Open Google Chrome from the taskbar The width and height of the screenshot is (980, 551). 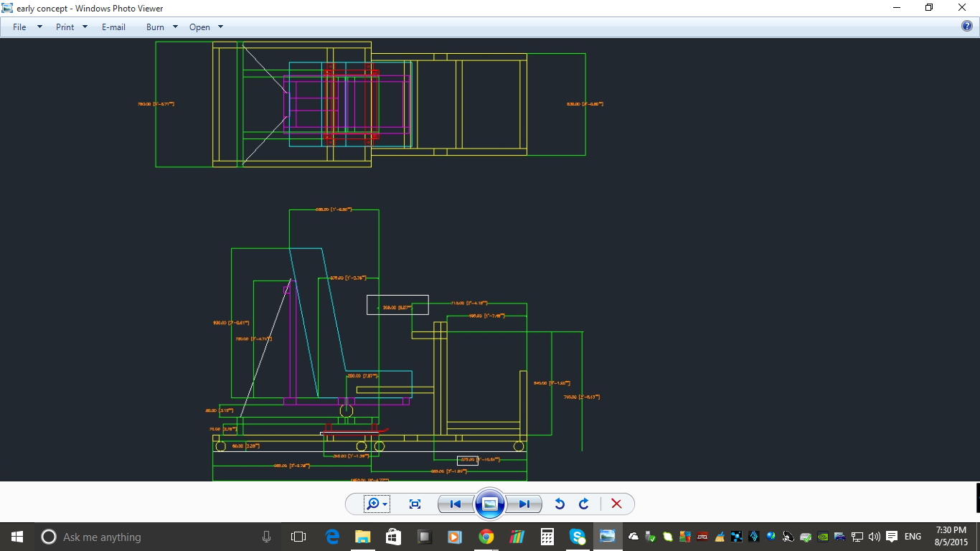[x=486, y=537]
